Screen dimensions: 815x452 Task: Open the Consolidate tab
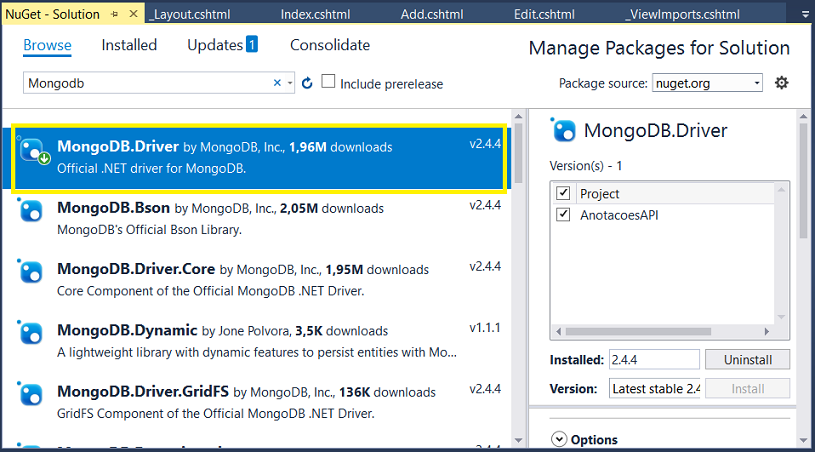[330, 45]
